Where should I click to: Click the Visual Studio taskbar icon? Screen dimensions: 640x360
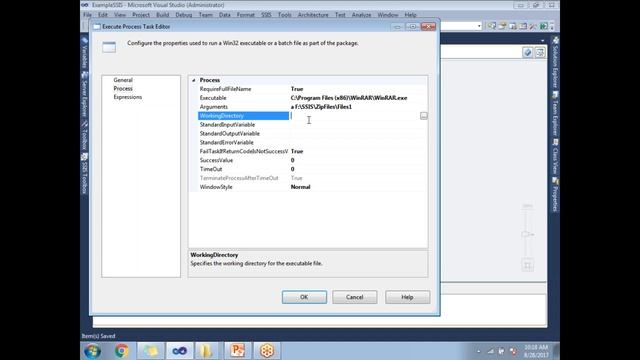pyautogui.click(x=179, y=351)
